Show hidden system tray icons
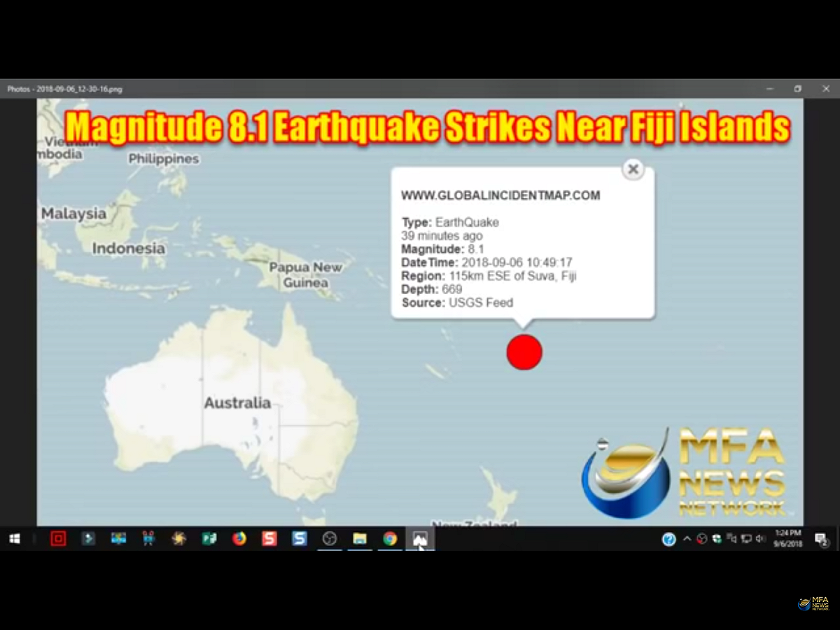Screen dimensions: 840x630 687,538
